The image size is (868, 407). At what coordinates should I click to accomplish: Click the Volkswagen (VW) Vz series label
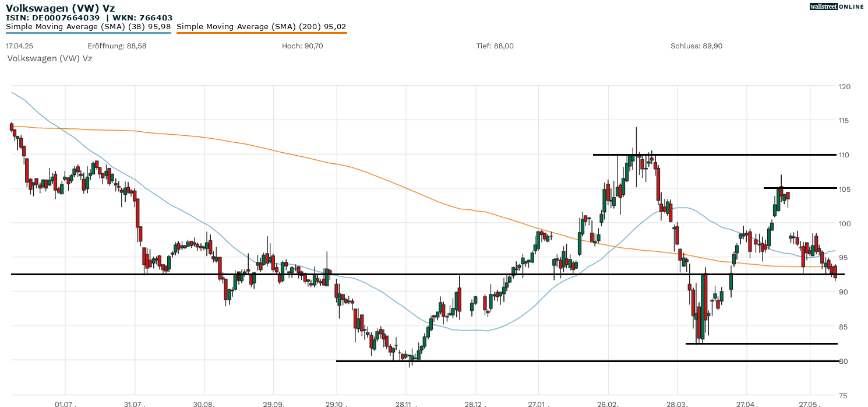tap(50, 58)
